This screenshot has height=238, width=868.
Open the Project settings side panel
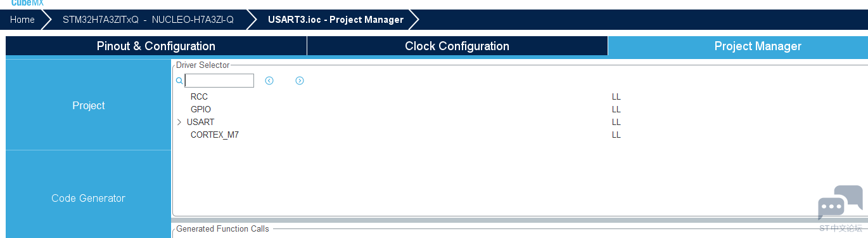pos(88,105)
